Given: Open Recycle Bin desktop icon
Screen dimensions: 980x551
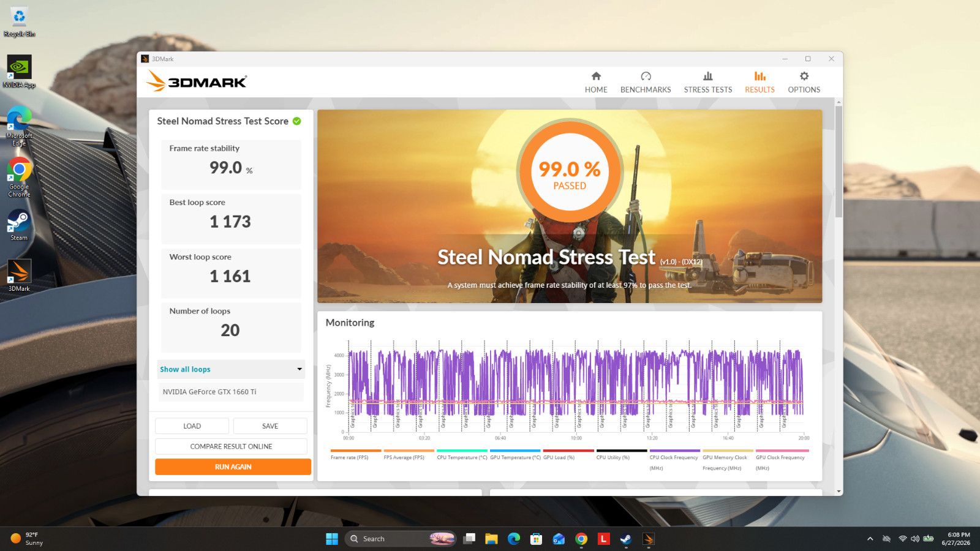Looking at the screenshot, I should pos(19,21).
